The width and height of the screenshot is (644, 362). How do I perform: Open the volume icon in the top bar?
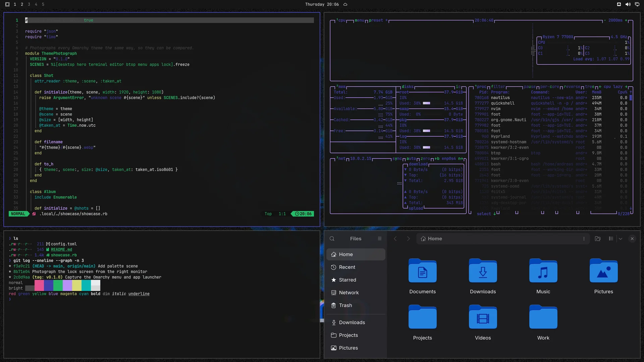(628, 4)
